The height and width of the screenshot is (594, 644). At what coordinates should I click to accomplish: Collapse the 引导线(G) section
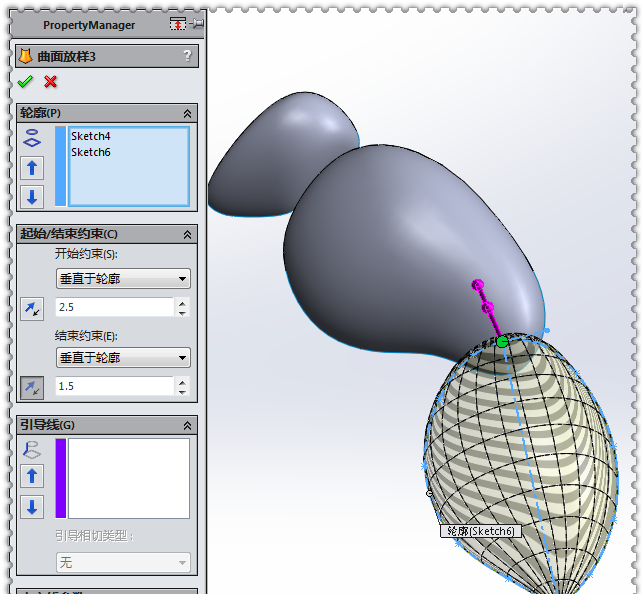187,426
